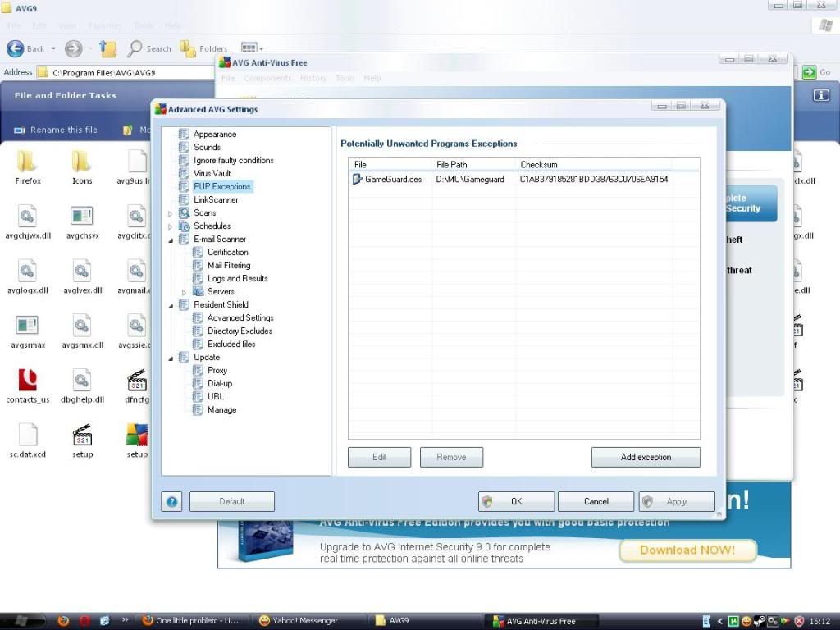Open the Excluded files item
Viewport: 840px width, 630px height.
tap(231, 344)
